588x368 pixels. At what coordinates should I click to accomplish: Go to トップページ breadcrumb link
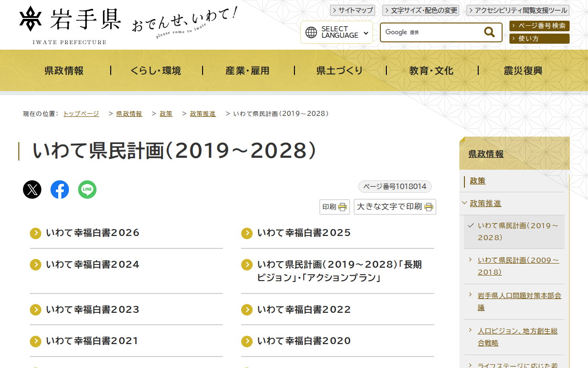[x=81, y=114]
